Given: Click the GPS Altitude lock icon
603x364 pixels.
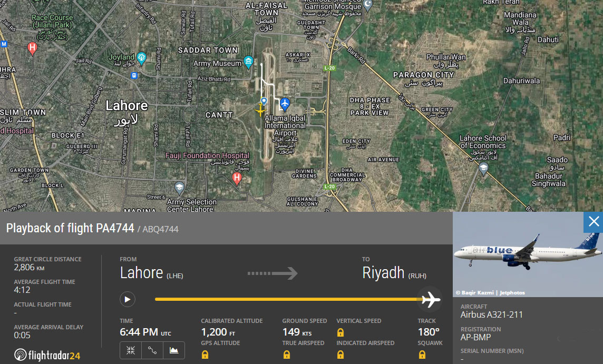Looking at the screenshot, I should (205, 355).
